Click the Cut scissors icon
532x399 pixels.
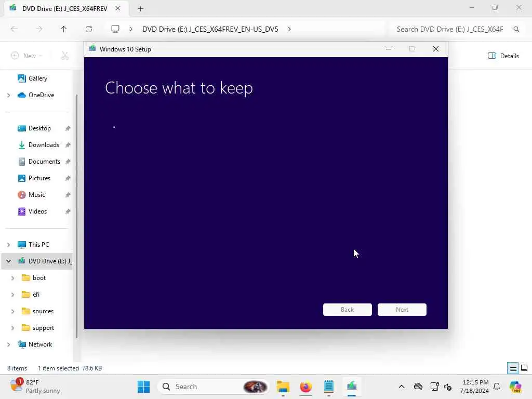click(x=64, y=56)
